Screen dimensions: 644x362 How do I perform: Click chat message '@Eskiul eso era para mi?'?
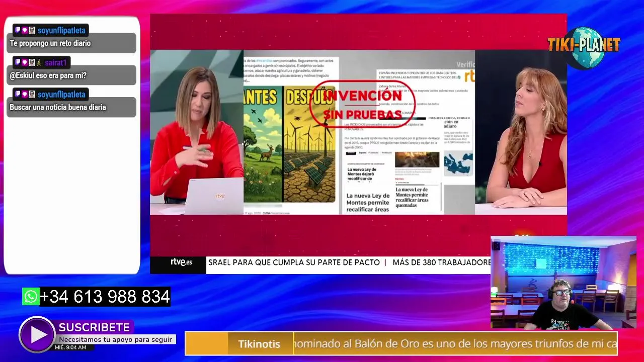[48, 75]
